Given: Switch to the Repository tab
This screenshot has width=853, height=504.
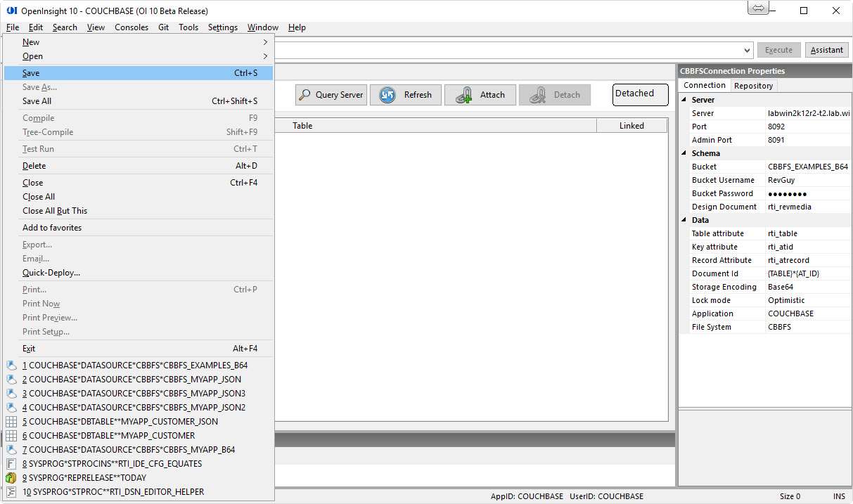Looking at the screenshot, I should click(x=753, y=86).
